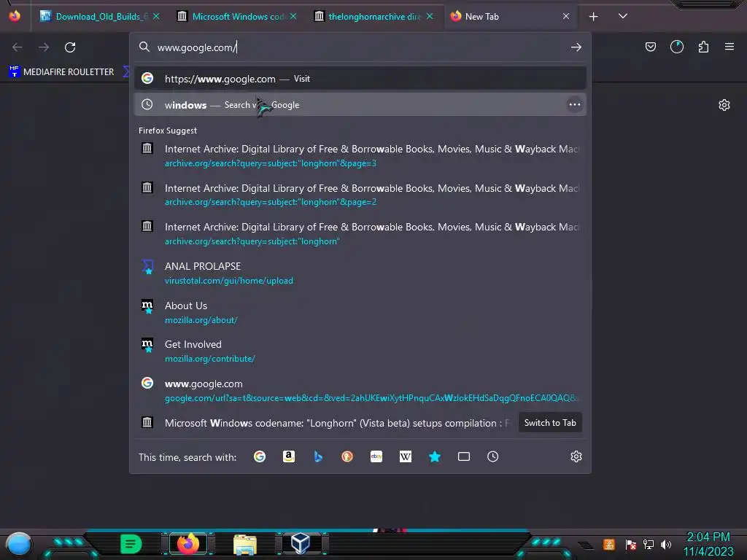The width and height of the screenshot is (747, 560).
Task: Open File Explorer from the taskbar
Action: pyautogui.click(x=245, y=544)
